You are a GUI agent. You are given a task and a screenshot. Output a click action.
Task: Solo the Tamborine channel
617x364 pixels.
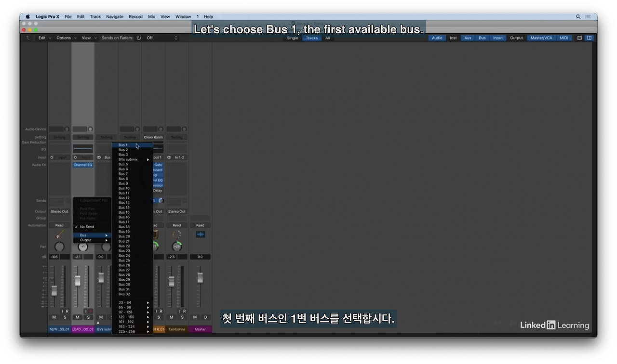pyautogui.click(x=182, y=317)
